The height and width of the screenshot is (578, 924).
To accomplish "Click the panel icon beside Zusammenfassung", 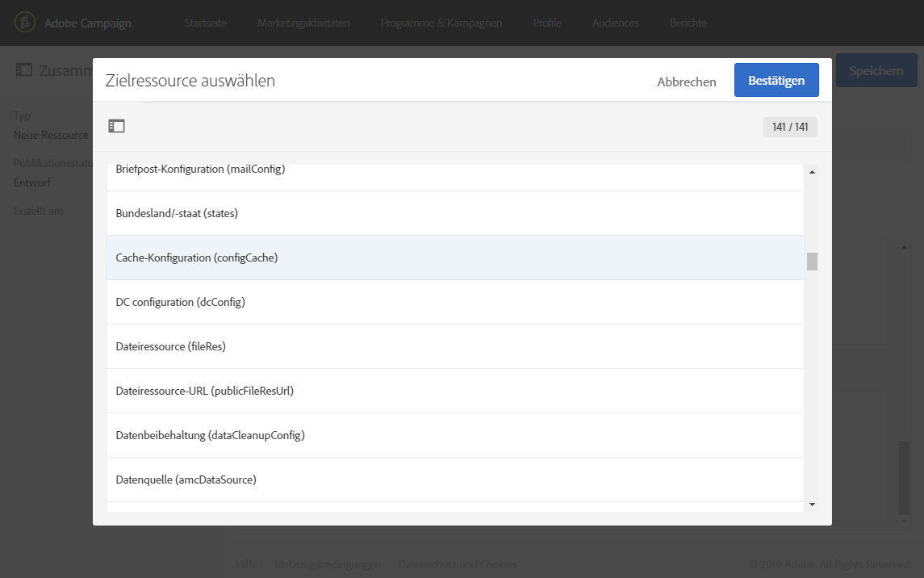I will pyautogui.click(x=24, y=70).
